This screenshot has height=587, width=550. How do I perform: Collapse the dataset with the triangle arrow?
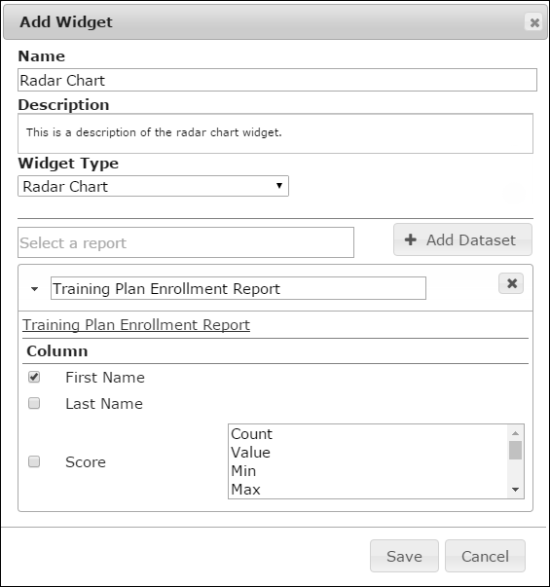tap(34, 289)
